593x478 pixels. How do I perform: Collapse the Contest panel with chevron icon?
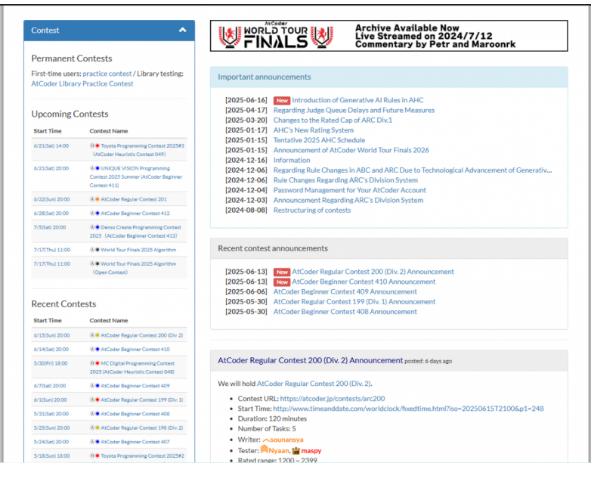[182, 30]
